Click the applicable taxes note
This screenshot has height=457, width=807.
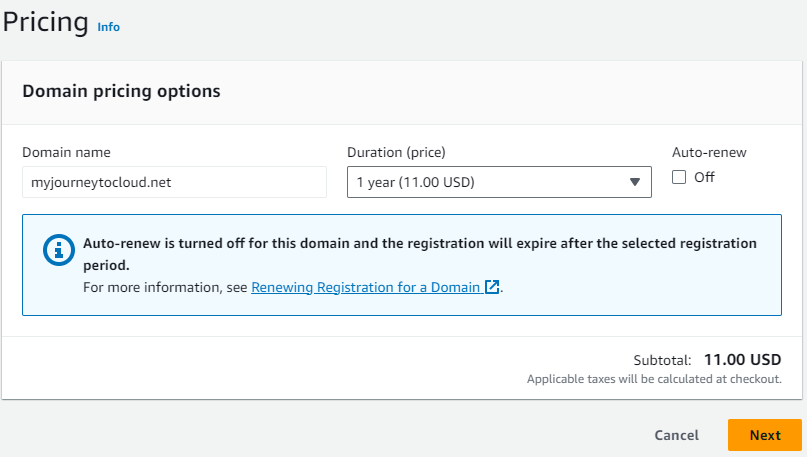pos(653,380)
